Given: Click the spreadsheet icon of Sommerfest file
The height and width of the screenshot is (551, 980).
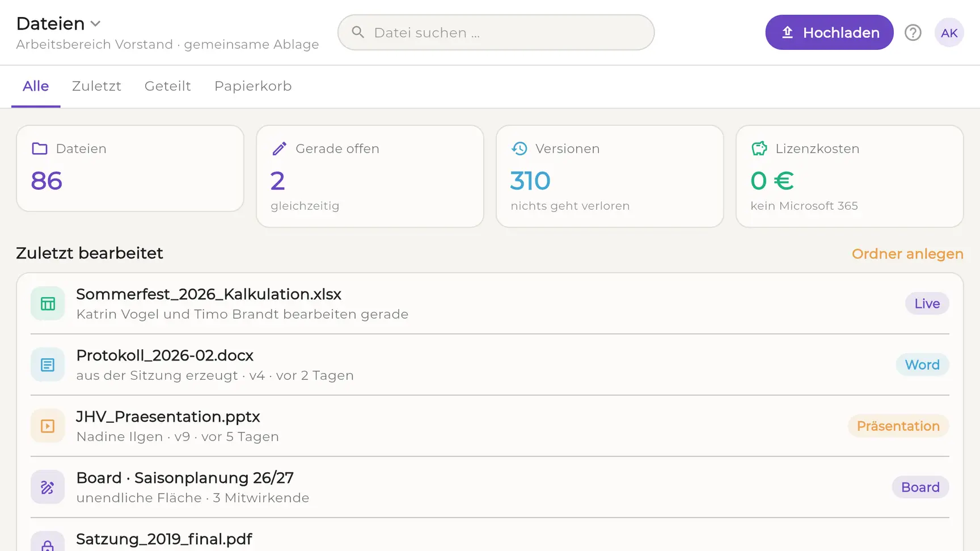Looking at the screenshot, I should point(48,304).
